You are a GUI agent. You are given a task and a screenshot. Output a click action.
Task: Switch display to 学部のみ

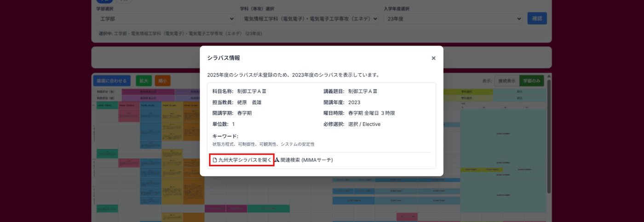click(532, 81)
